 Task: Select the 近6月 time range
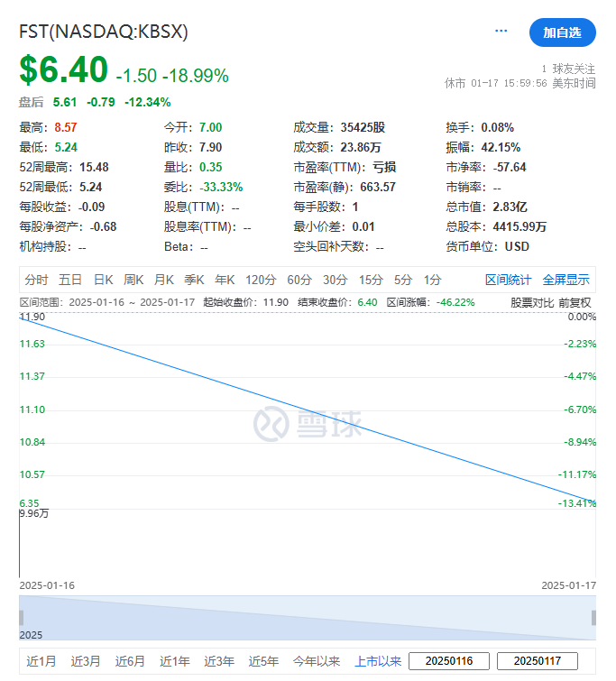pyautogui.click(x=130, y=661)
